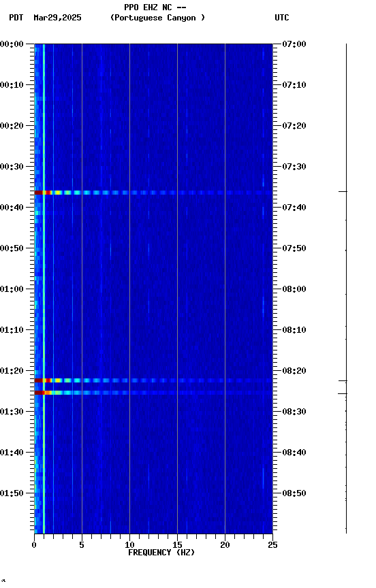Image resolution: width=376 pixels, height=588 pixels.
Task: Click the 08:50 UTC time label
Action: coord(294,493)
